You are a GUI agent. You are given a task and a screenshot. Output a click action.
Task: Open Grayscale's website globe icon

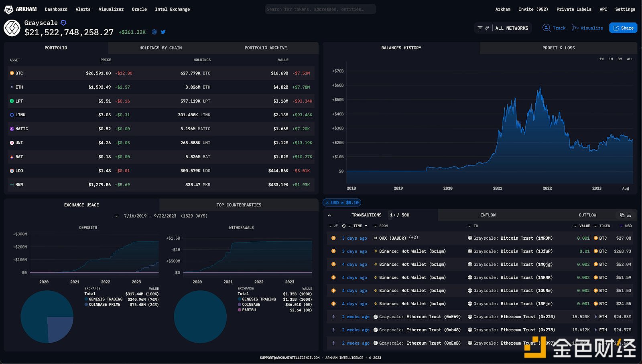(x=154, y=32)
